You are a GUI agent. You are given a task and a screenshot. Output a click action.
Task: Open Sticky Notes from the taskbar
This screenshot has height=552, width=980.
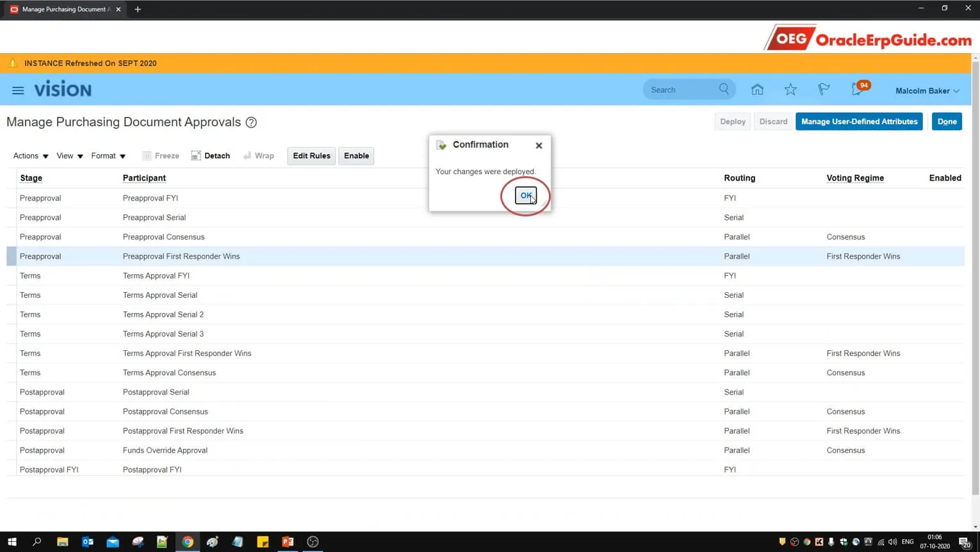click(263, 542)
